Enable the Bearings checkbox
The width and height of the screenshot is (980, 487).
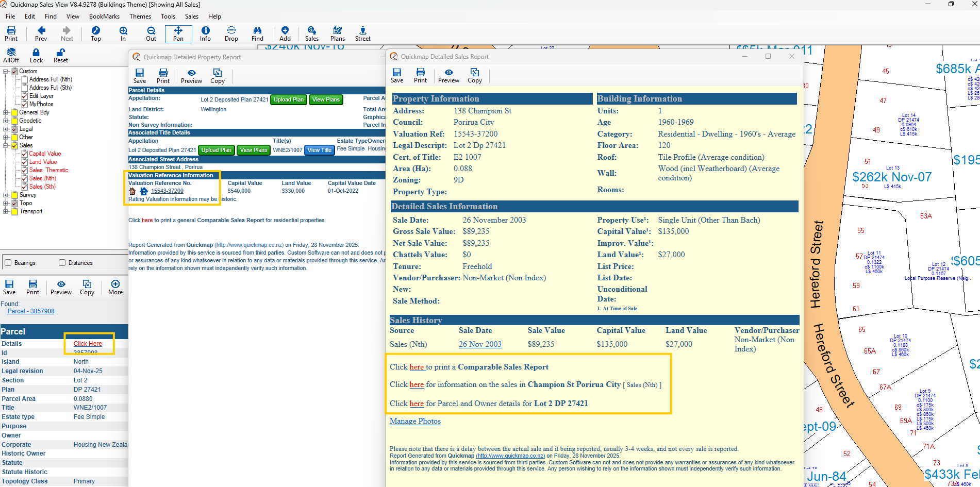8,263
